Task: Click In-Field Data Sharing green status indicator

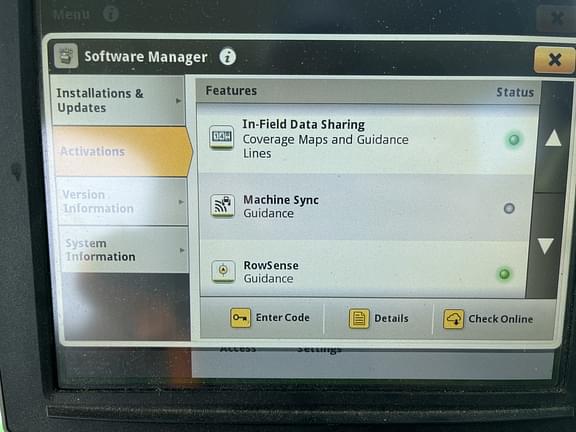Action: 514,140
